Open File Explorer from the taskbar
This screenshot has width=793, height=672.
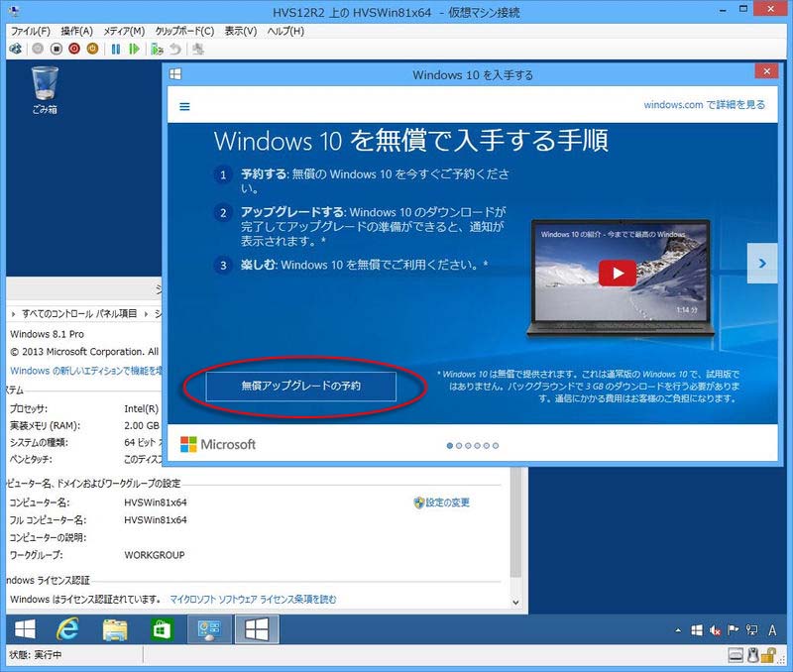pos(115,629)
